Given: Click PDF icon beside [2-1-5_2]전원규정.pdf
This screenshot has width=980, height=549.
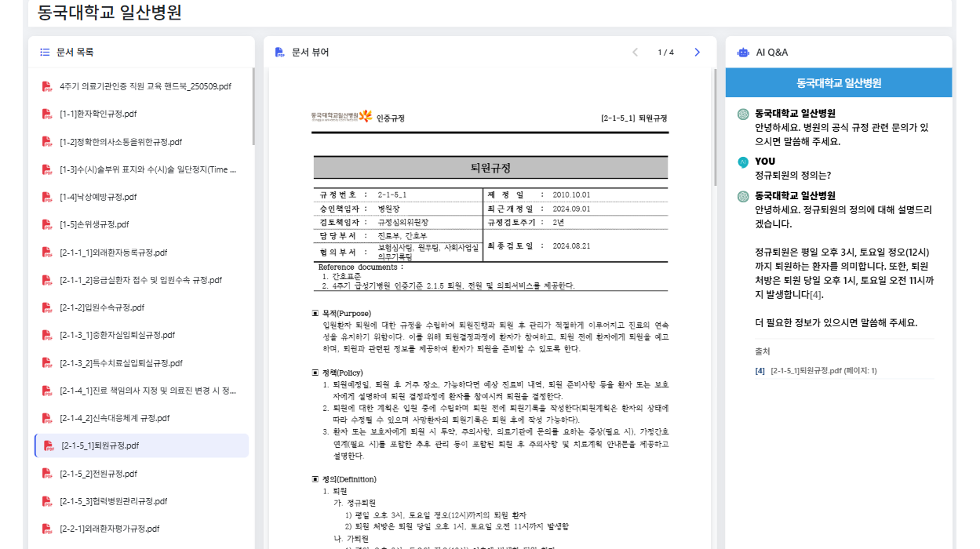Looking at the screenshot, I should coord(47,474).
